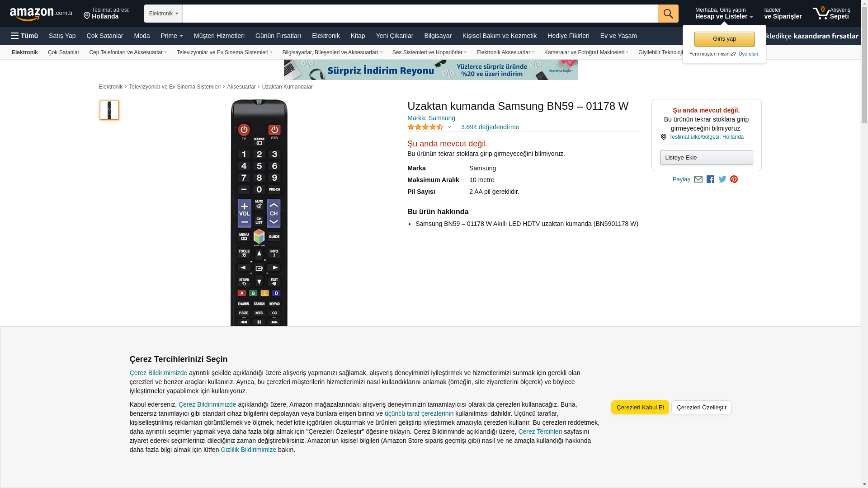Open the shopping cart icon
The height and width of the screenshot is (488, 868).
click(x=831, y=13)
